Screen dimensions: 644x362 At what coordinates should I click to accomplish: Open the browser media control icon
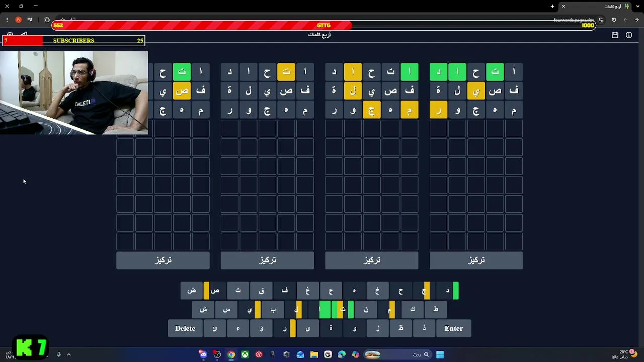click(x=30, y=20)
